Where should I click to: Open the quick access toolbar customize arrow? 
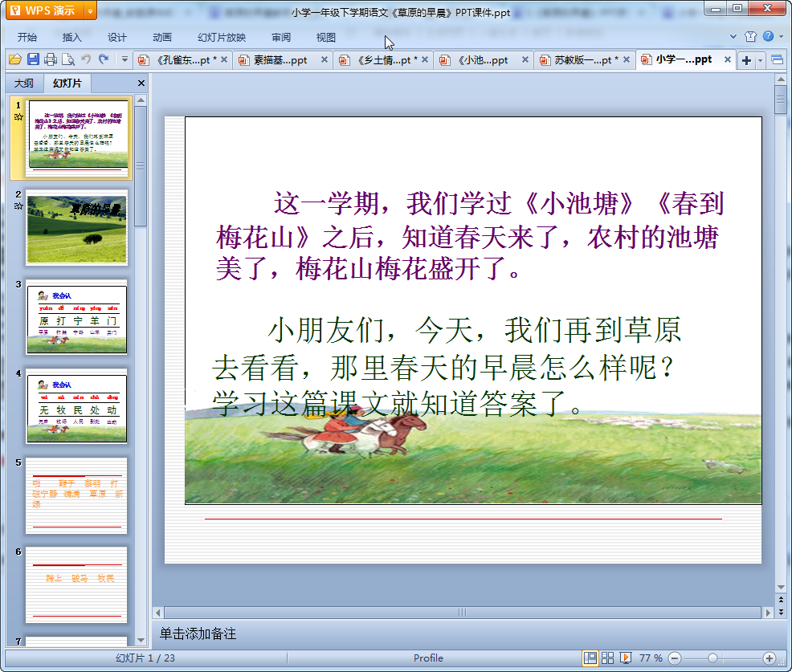(125, 59)
